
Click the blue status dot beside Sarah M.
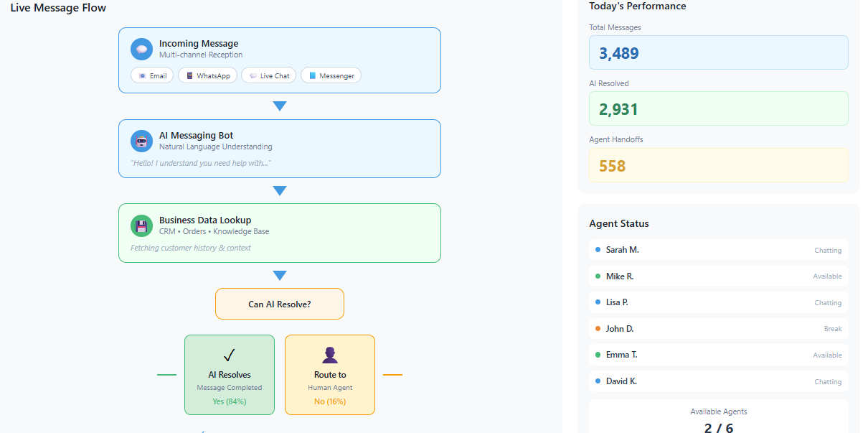click(x=598, y=250)
